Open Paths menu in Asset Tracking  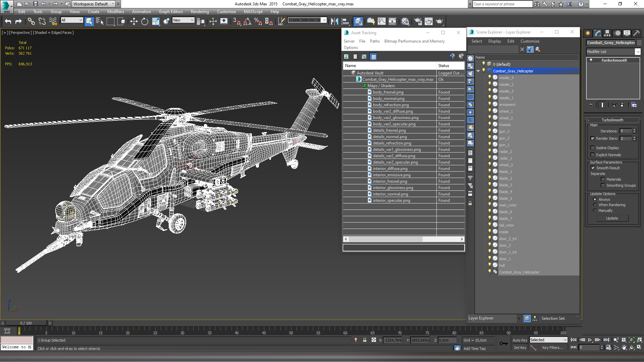[375, 41]
